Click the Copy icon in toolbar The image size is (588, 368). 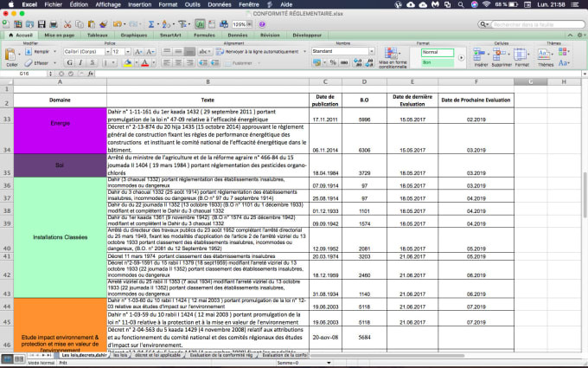click(x=80, y=24)
